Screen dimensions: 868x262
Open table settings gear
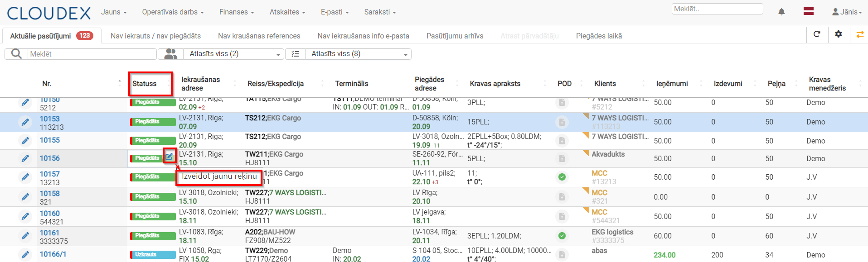coord(839,34)
